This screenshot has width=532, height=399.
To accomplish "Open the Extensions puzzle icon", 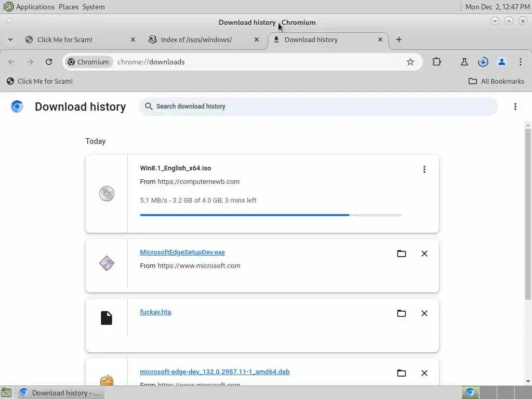I will click(436, 62).
